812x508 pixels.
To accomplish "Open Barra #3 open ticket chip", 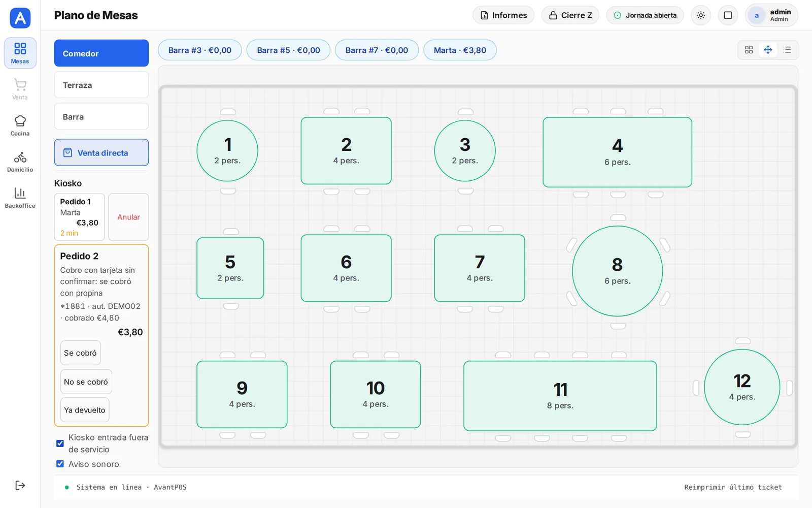I will click(x=200, y=50).
